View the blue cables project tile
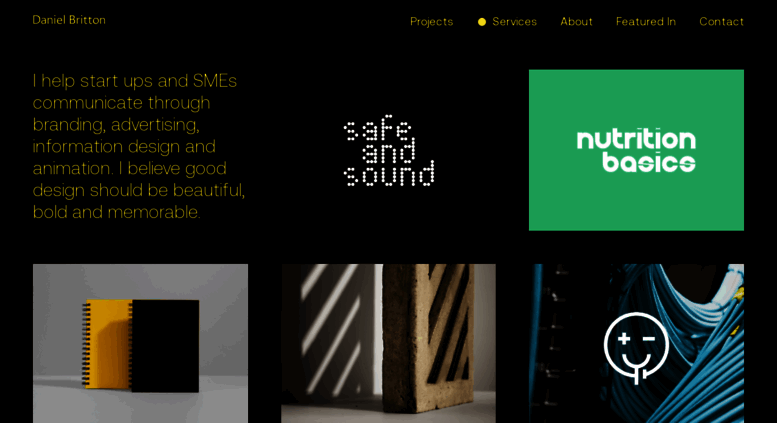 [x=636, y=343]
